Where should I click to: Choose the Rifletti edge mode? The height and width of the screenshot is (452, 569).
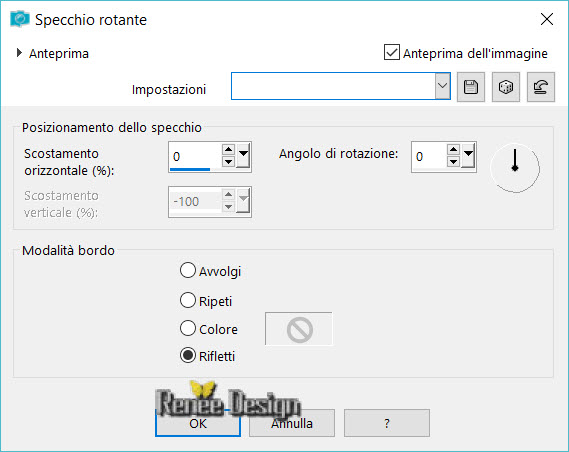(x=188, y=356)
